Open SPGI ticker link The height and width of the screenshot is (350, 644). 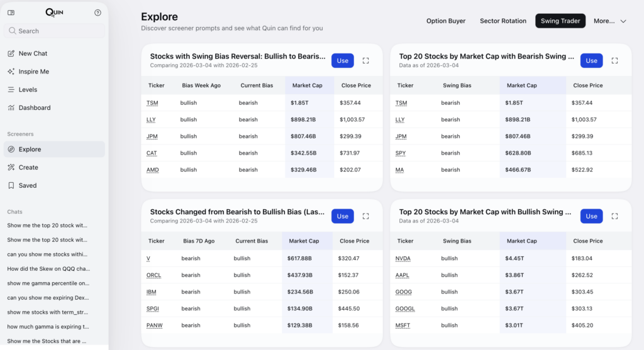point(152,309)
